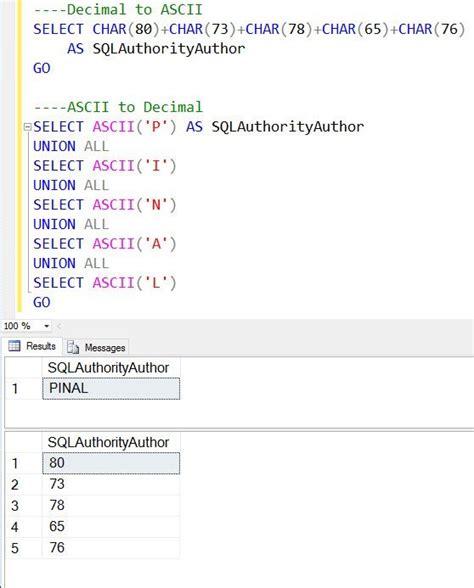This screenshot has height=588, width=474.
Task: Click the SQLAuthorityAuthor header in first result grid
Action: (111, 368)
